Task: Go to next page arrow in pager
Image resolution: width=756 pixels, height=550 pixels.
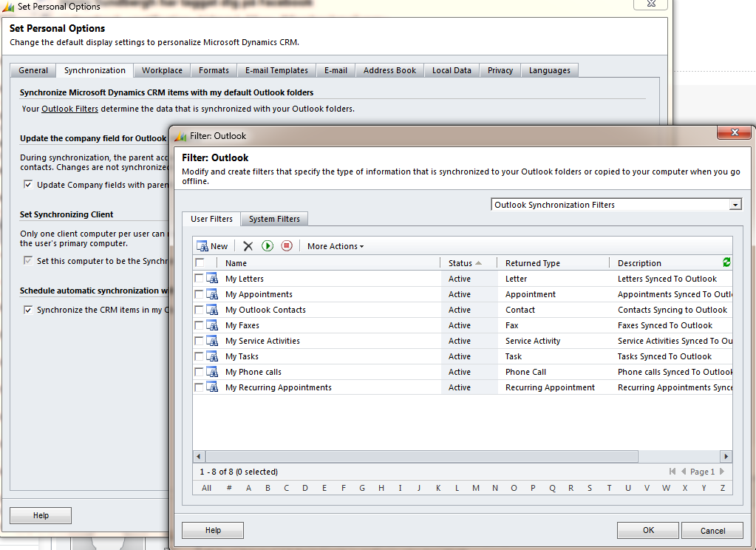Action: click(722, 472)
